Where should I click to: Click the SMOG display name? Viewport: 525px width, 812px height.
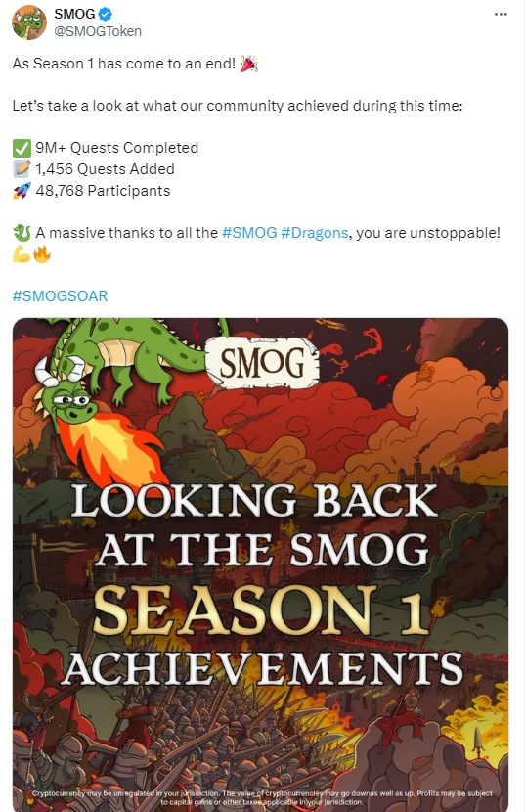tap(74, 14)
